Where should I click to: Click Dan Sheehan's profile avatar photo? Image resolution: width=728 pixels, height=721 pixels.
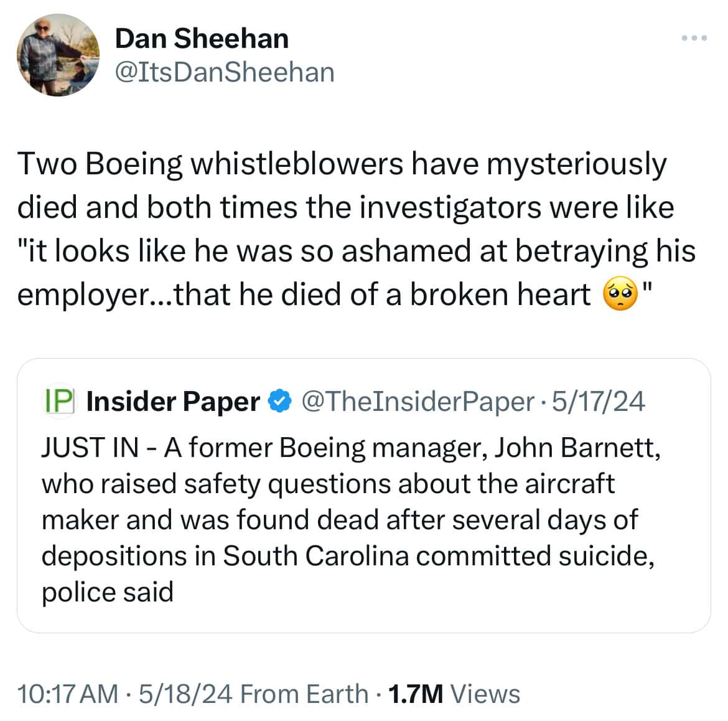[x=58, y=55]
